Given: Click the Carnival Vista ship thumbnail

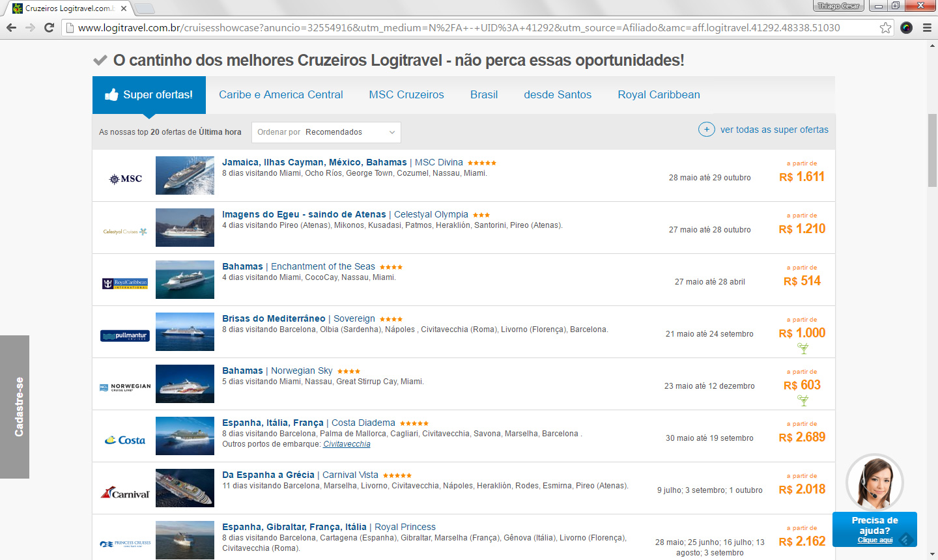Looking at the screenshot, I should (x=185, y=488).
